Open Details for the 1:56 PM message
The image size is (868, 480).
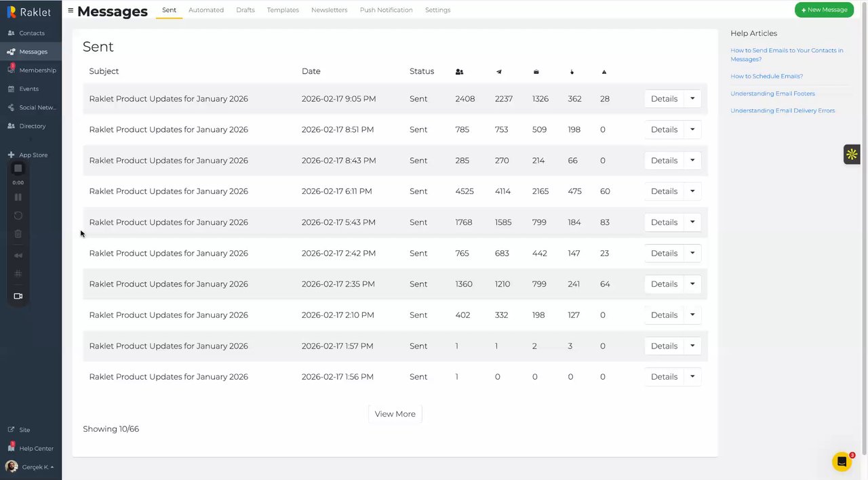click(664, 377)
